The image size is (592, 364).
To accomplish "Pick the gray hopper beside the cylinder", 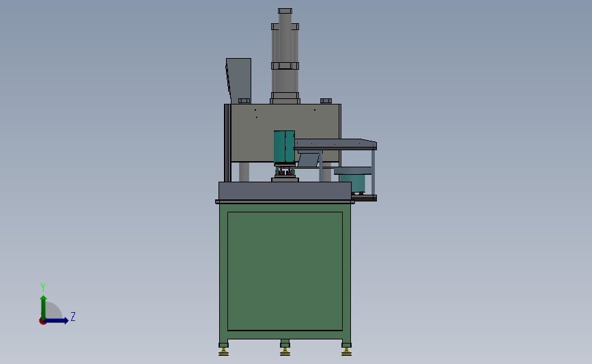I will (238, 81).
